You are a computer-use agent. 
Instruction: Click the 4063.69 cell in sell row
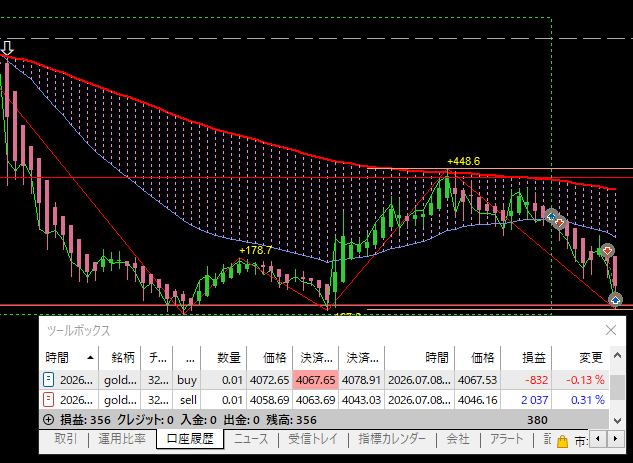315,400
